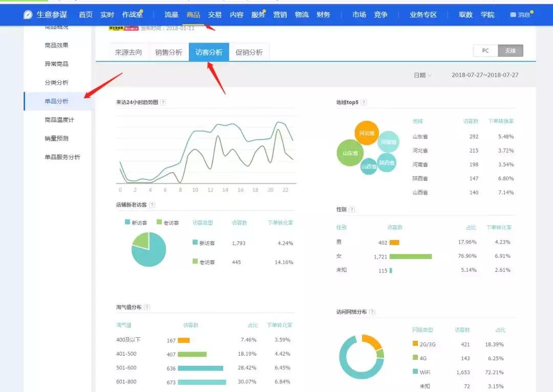Go to 商品温度计 in sidebar
The height and width of the screenshot is (392, 553).
(x=59, y=120)
